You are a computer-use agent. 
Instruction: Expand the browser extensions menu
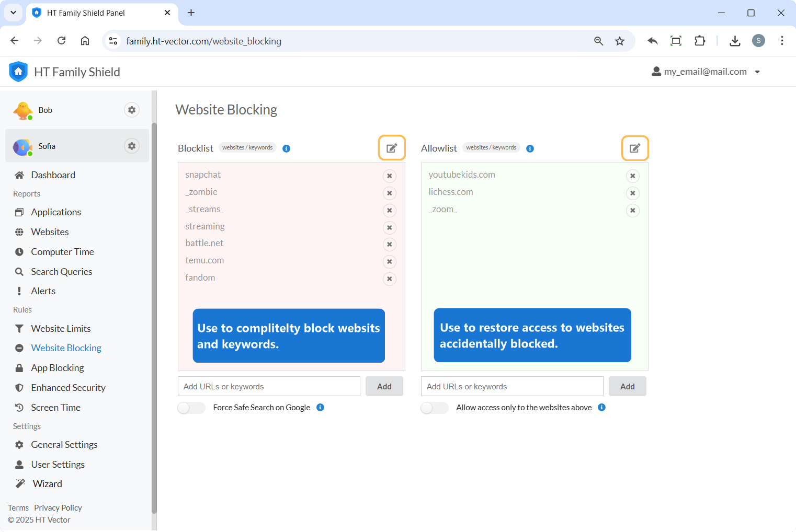tap(700, 40)
